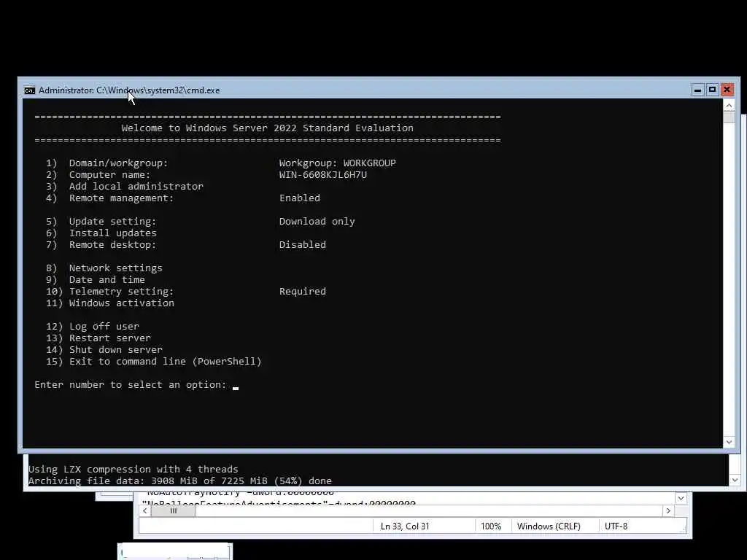Click '100%' zoom in Notepad status bar
The height and width of the screenshot is (560, 747).
click(491, 526)
